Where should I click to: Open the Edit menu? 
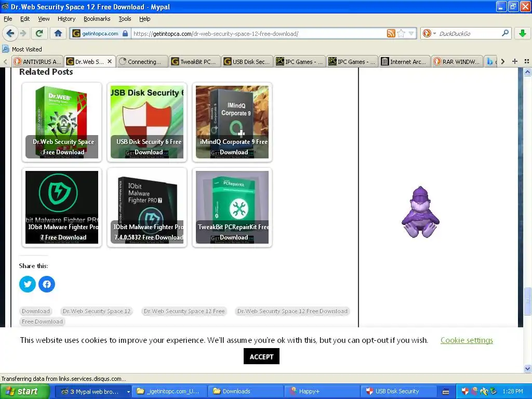click(25, 19)
